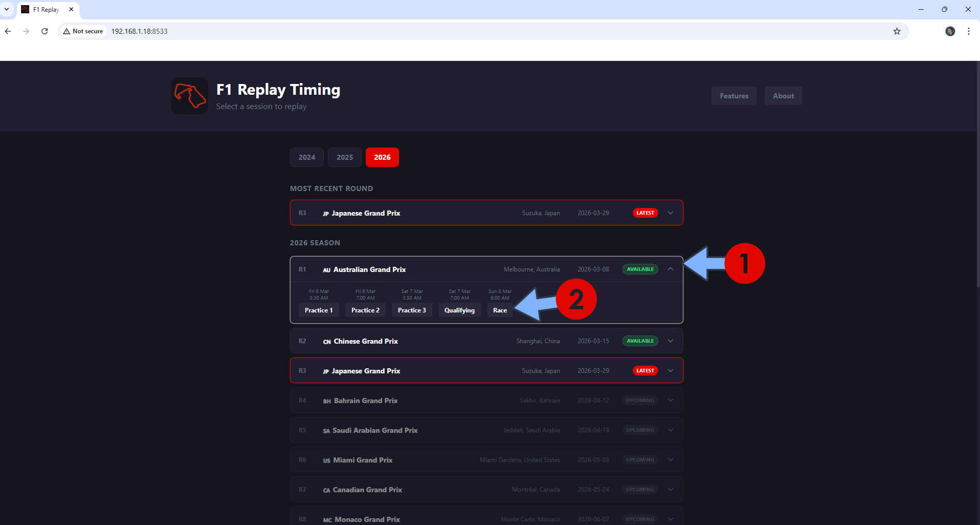The width and height of the screenshot is (980, 525).
Task: Click the browser profile avatar icon
Action: click(x=950, y=31)
